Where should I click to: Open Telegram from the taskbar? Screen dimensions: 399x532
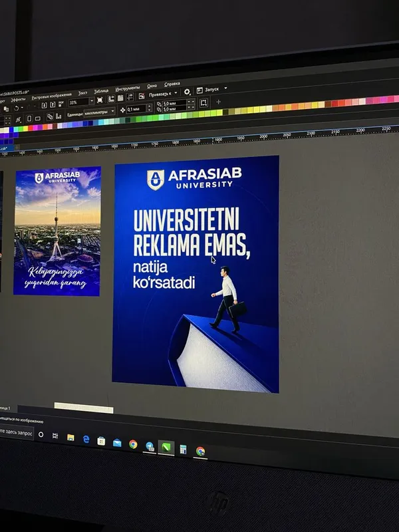[150, 446]
